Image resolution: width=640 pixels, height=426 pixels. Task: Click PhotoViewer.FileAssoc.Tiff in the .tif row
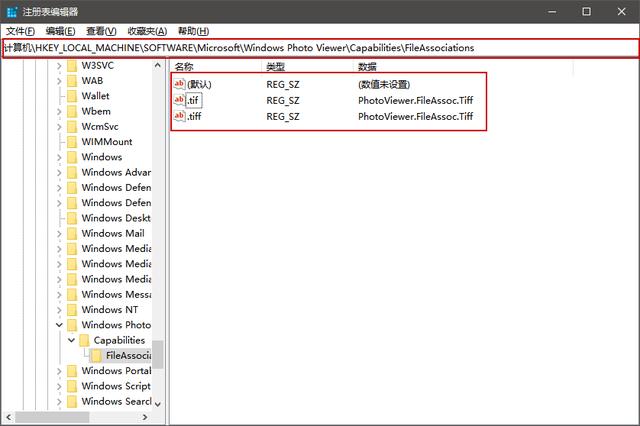(416, 100)
